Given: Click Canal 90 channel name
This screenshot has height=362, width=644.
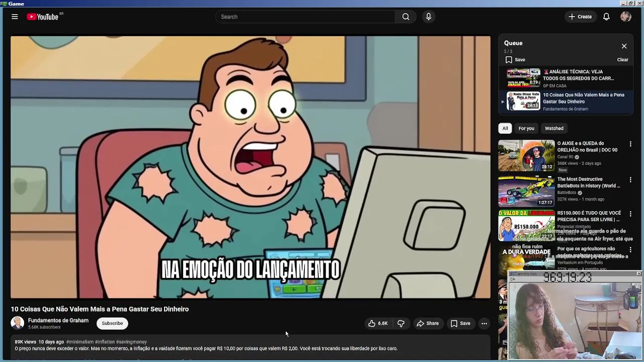Looking at the screenshot, I should click(x=566, y=157).
